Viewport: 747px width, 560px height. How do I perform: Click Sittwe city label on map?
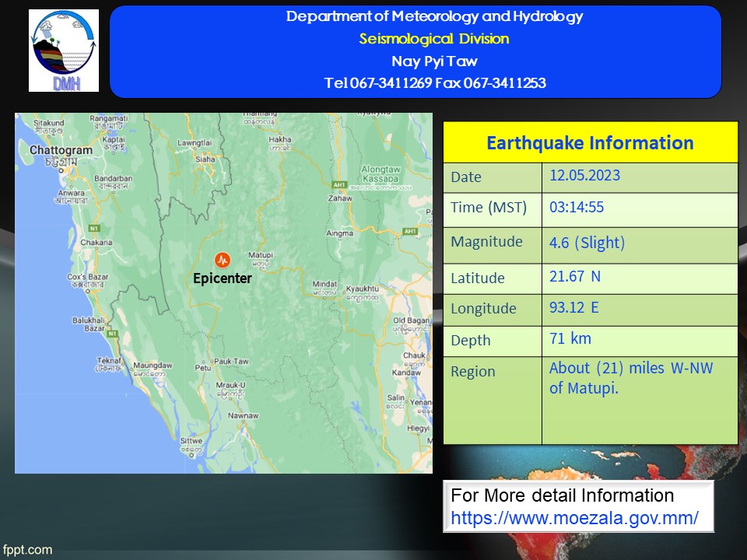click(191, 440)
